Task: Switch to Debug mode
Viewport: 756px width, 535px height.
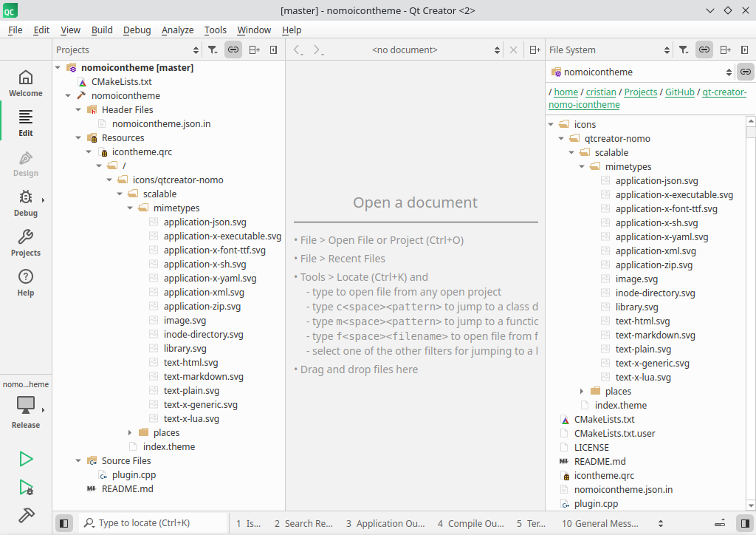Action: click(26, 203)
